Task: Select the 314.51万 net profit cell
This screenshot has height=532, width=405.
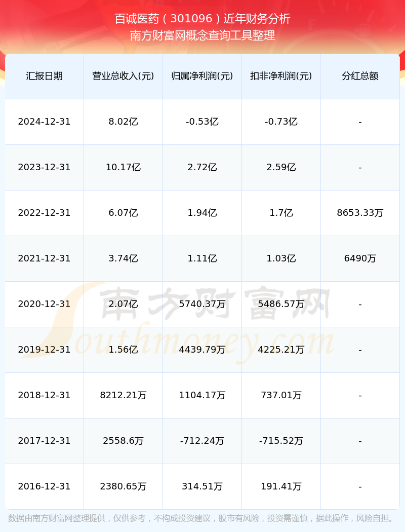Action: [x=202, y=486]
